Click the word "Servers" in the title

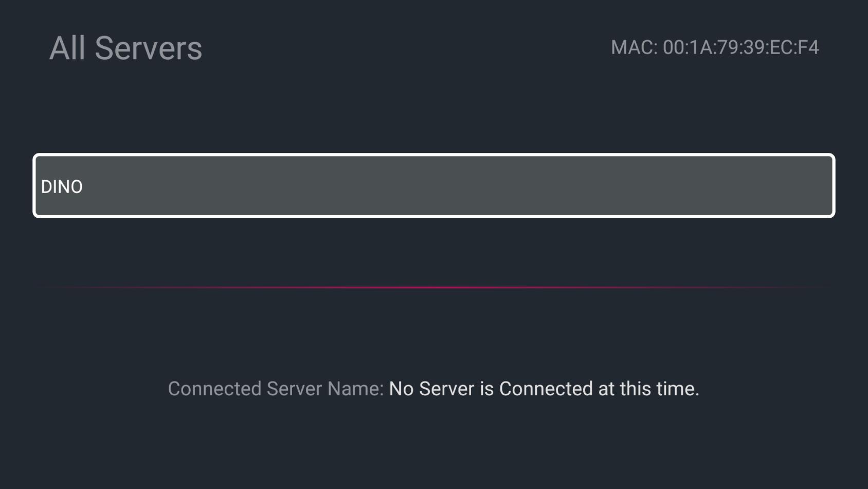click(x=149, y=48)
